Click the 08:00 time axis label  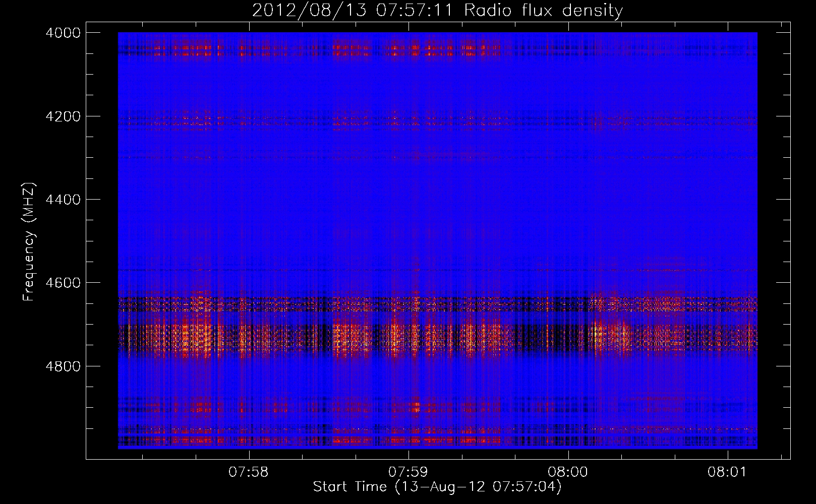[x=568, y=472]
